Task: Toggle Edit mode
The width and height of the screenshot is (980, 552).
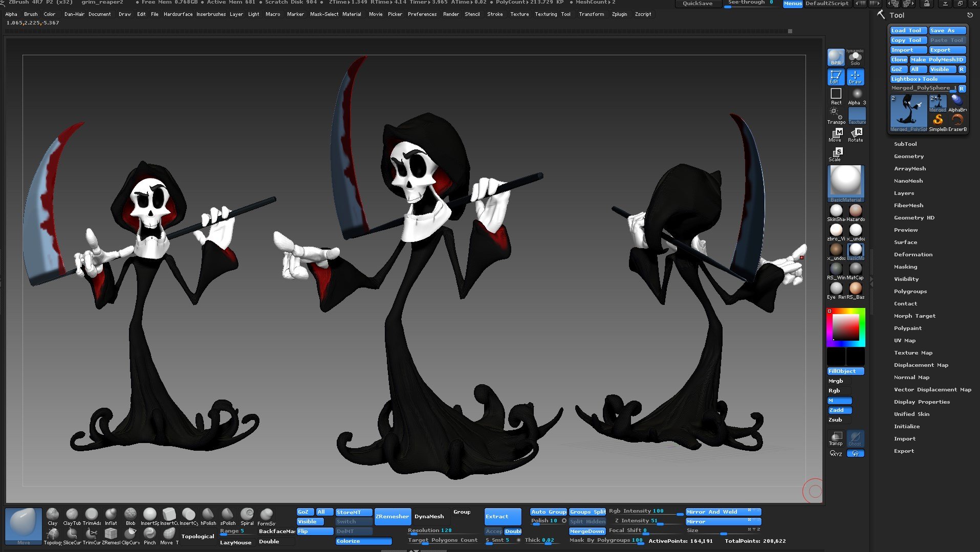Action: [836, 77]
